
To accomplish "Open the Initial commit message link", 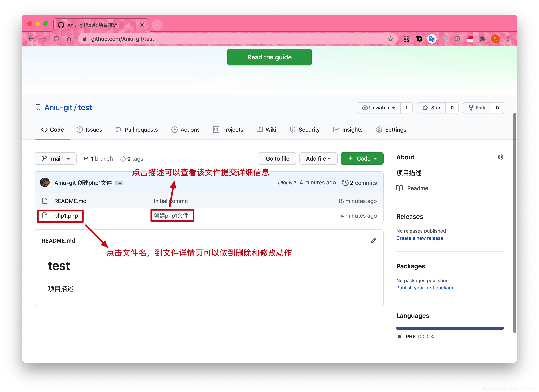I will click(171, 201).
